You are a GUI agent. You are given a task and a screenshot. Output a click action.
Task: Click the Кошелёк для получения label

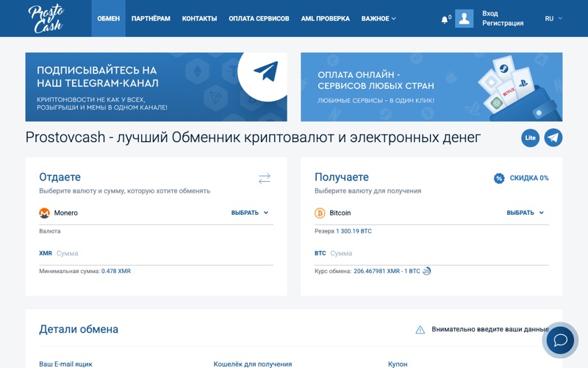[252, 364]
